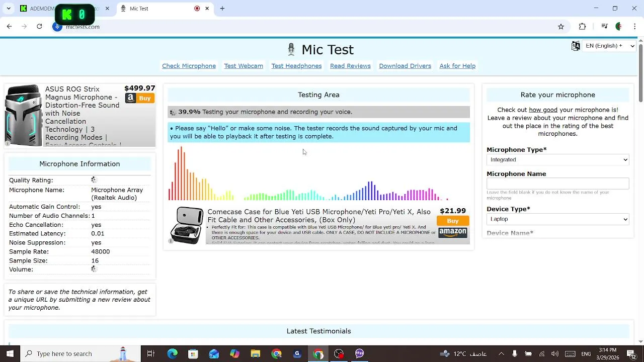
Task: Open the Check Microphone link
Action: [x=189, y=66]
